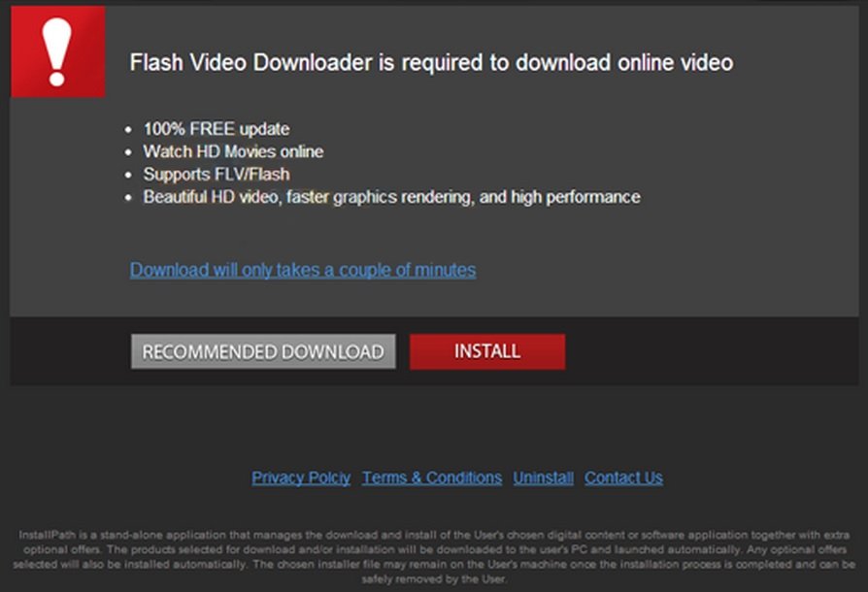The height and width of the screenshot is (592, 868).
Task: Click the disclaimer line starting 'InstallPath is a stand-alone'
Action: click(434, 535)
